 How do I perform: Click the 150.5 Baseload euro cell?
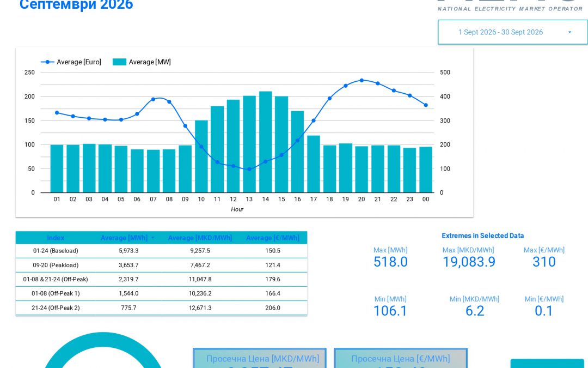273,250
